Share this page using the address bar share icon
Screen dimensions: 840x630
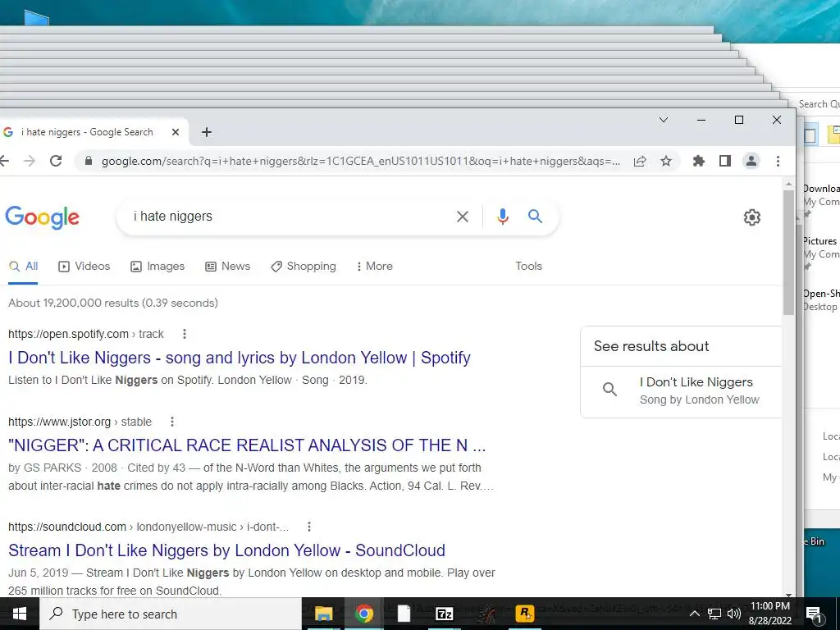pyautogui.click(x=640, y=161)
